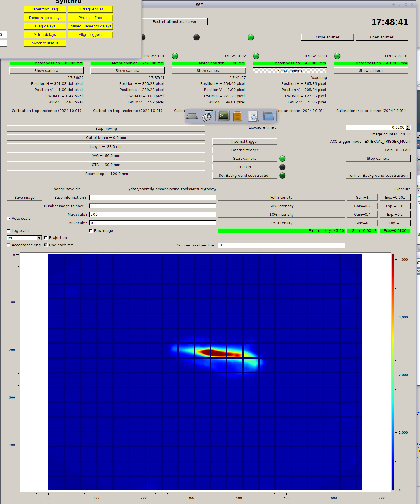420x504 pixels.
Task: Click the show desktop icon in the panel
Action: [x=192, y=116]
